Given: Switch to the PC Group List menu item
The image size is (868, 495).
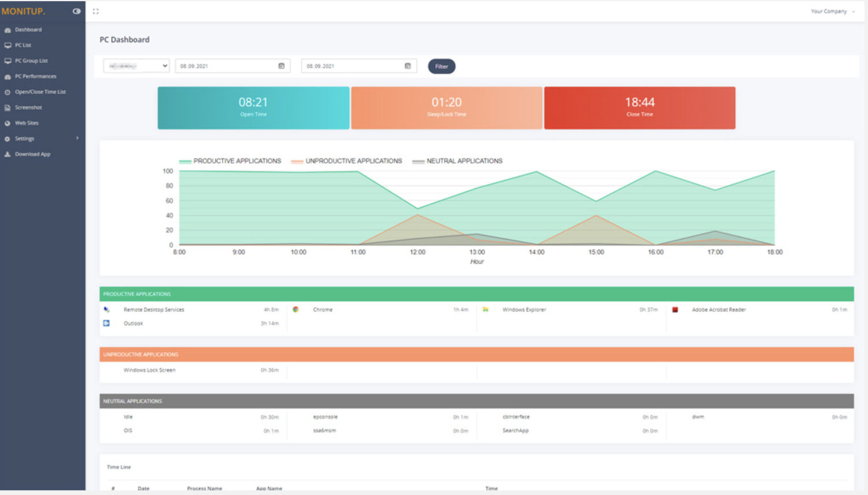Looking at the screenshot, I should coord(31,60).
